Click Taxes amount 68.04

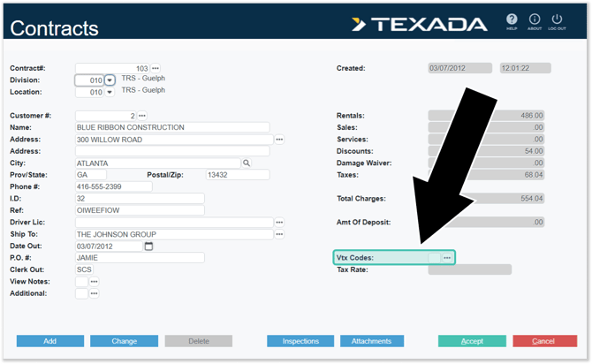click(x=486, y=175)
